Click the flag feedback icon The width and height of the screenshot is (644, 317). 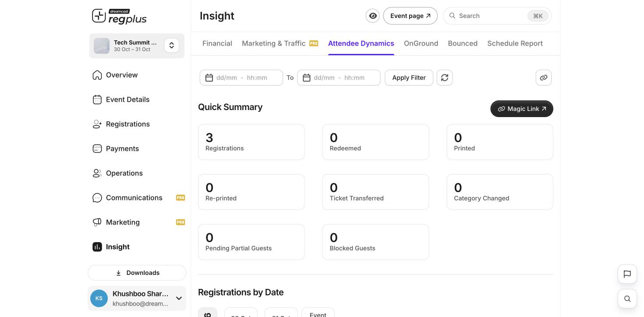(627, 274)
